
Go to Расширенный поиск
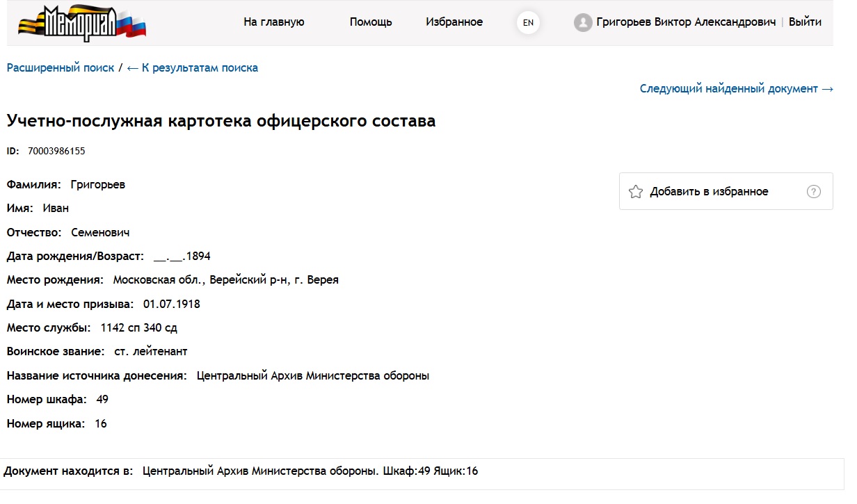(61, 68)
